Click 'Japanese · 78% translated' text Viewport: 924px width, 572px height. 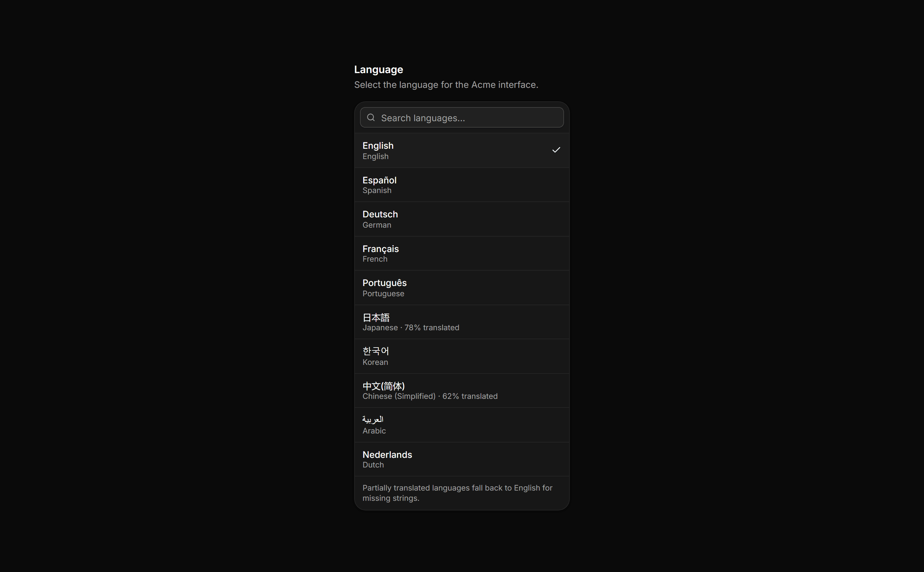(411, 328)
